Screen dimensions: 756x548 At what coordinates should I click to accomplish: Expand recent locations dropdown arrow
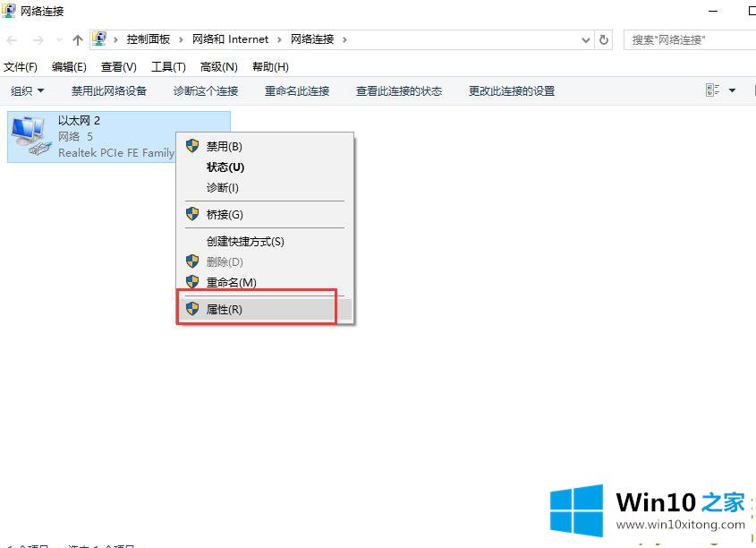pos(59,40)
